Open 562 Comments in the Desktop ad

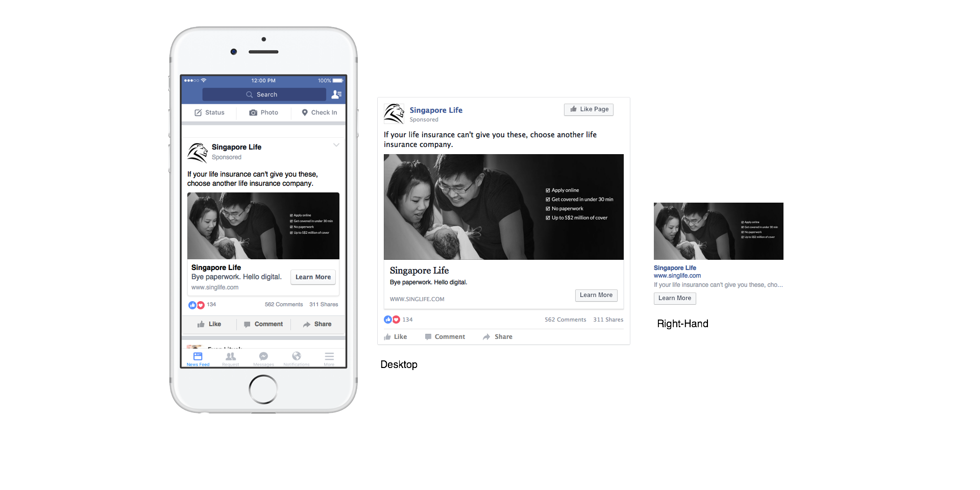pyautogui.click(x=566, y=320)
